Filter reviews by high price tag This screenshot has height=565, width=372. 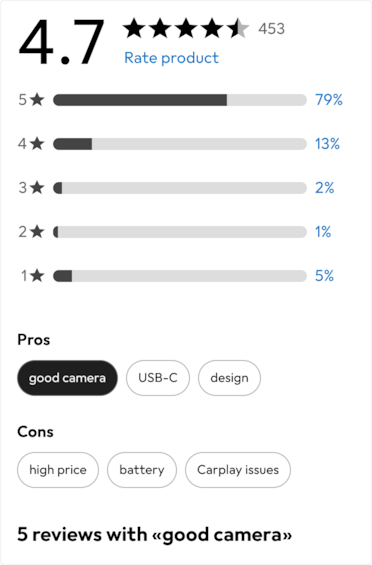tap(58, 470)
